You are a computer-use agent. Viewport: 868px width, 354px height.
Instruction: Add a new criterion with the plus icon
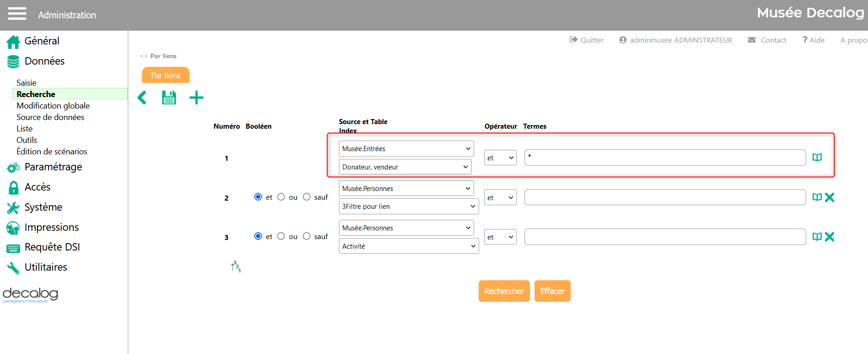[197, 98]
